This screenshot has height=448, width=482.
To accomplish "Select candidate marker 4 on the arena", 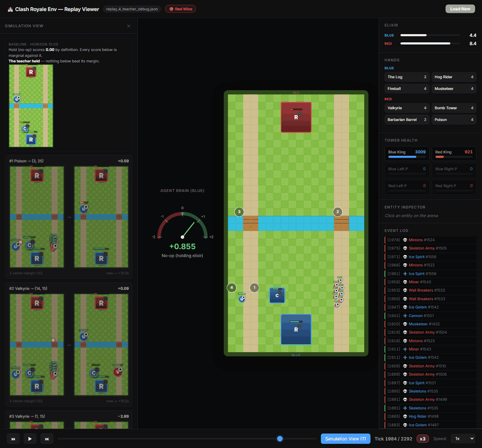I will [231, 288].
